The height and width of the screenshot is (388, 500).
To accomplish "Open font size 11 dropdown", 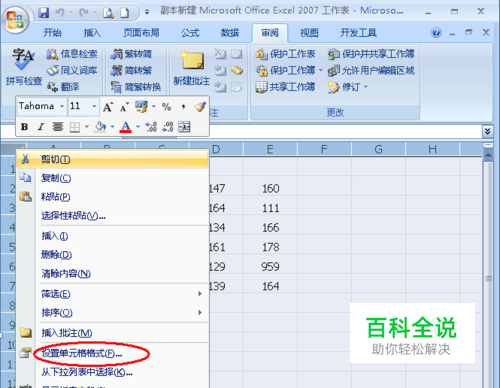I will point(94,106).
